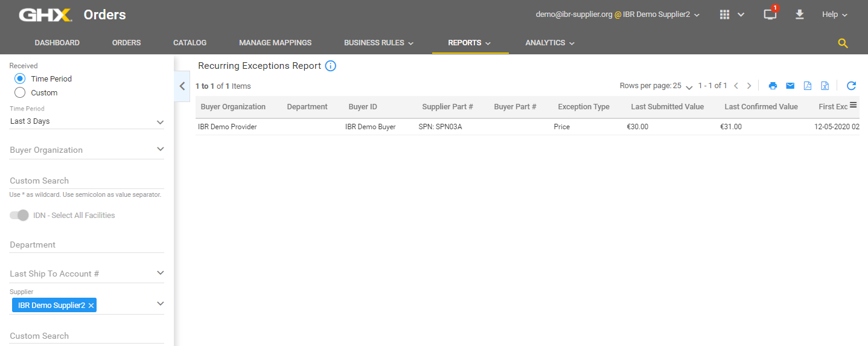Sort by Last Submitted Value column
The width and height of the screenshot is (868, 346).
point(667,107)
